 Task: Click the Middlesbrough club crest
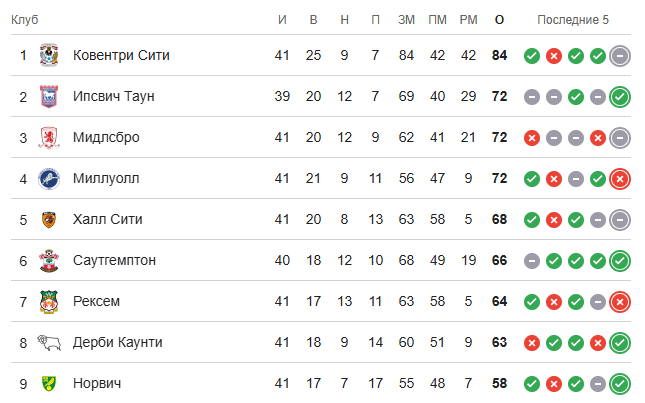49,137
